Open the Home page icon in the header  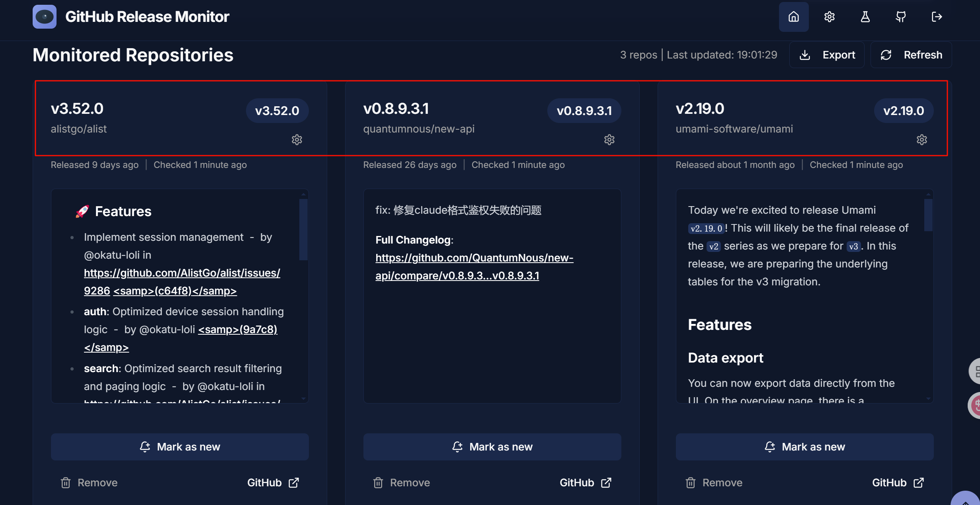click(794, 17)
